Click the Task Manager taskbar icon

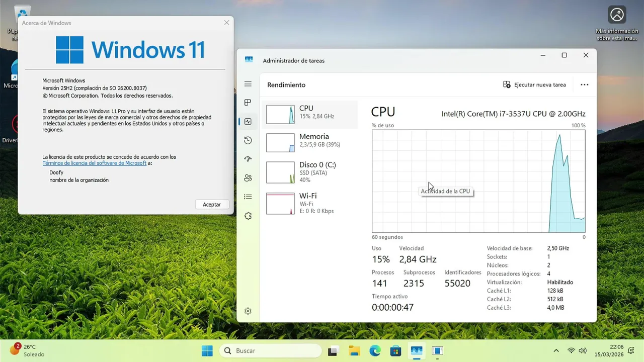(x=417, y=351)
